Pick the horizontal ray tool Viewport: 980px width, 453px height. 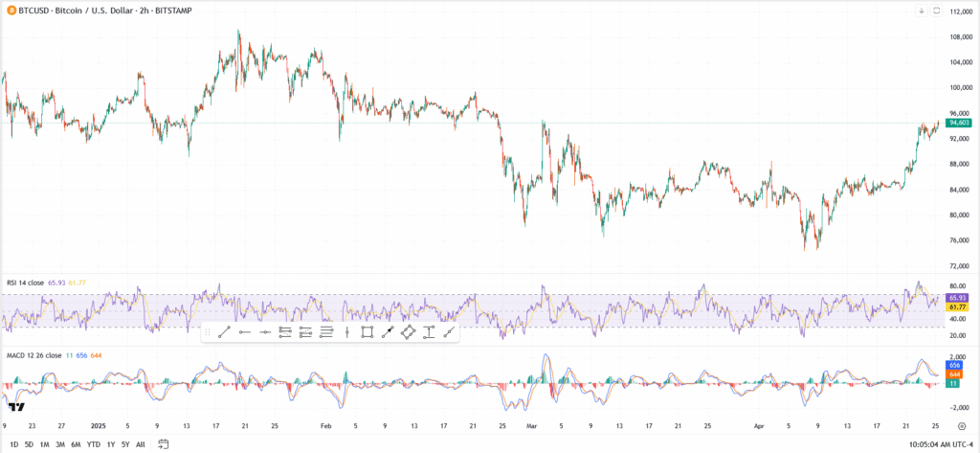coord(264,332)
